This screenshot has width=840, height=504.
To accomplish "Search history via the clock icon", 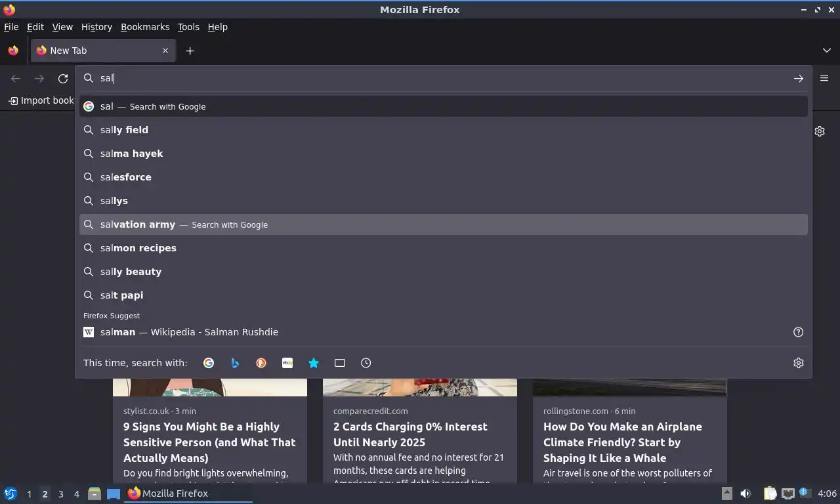I will click(366, 363).
